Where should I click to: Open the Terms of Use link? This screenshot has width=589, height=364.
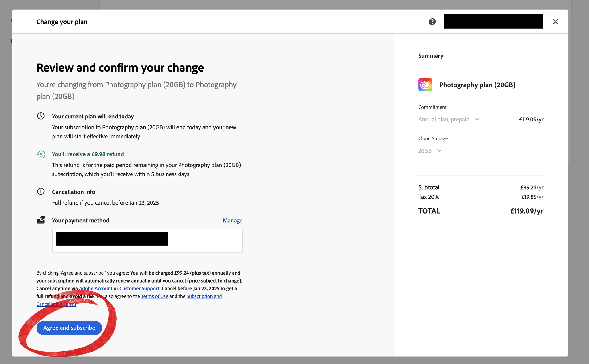154,296
